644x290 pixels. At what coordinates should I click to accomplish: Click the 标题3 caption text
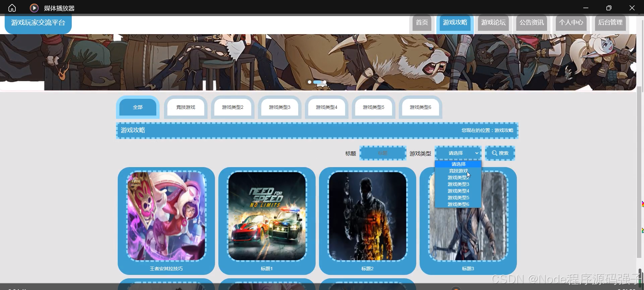pyautogui.click(x=468, y=269)
